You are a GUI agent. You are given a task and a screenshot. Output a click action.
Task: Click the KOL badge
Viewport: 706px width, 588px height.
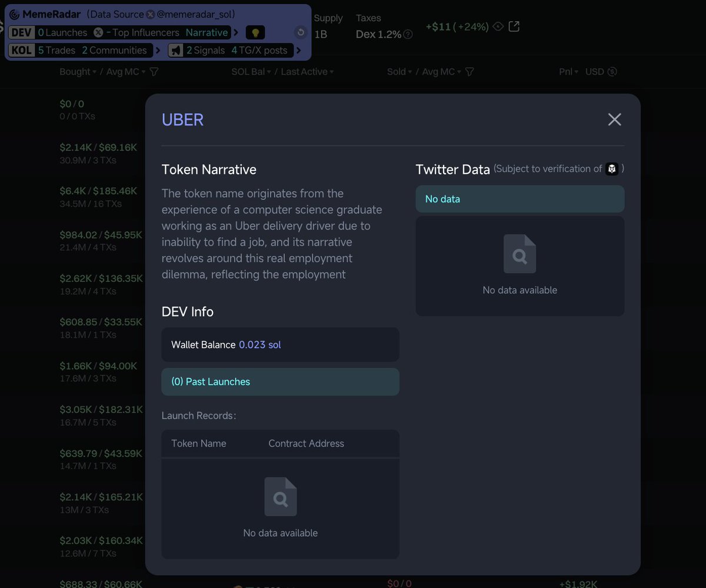tap(22, 50)
